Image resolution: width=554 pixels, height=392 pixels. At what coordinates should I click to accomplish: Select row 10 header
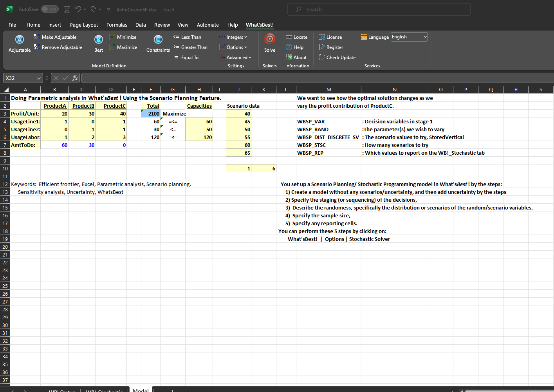click(x=5, y=168)
